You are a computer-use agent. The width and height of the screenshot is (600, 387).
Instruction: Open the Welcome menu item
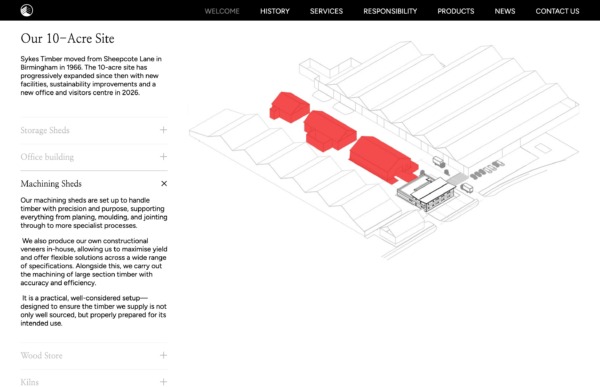click(222, 11)
